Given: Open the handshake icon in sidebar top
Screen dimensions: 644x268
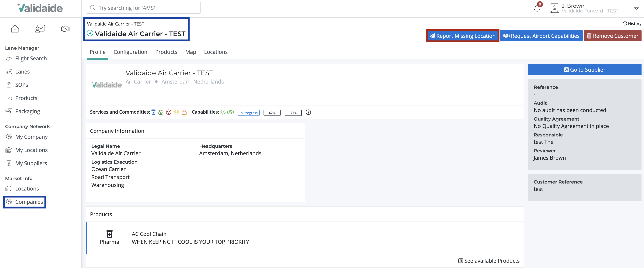Looking at the screenshot, I should [65, 29].
